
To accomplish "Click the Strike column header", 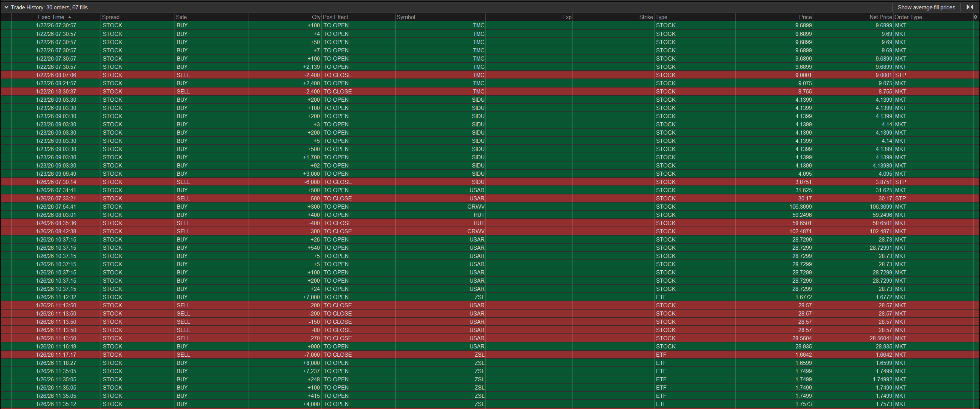I will [646, 17].
